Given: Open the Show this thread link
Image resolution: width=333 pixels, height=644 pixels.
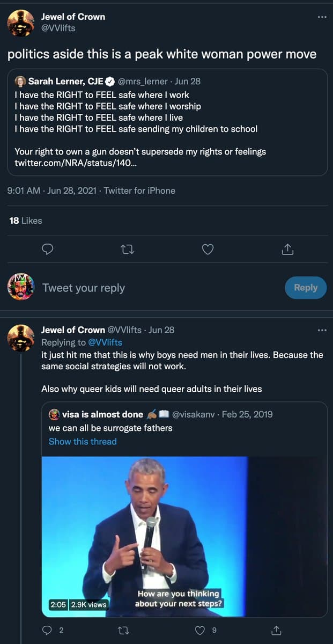Looking at the screenshot, I should click(82, 442).
